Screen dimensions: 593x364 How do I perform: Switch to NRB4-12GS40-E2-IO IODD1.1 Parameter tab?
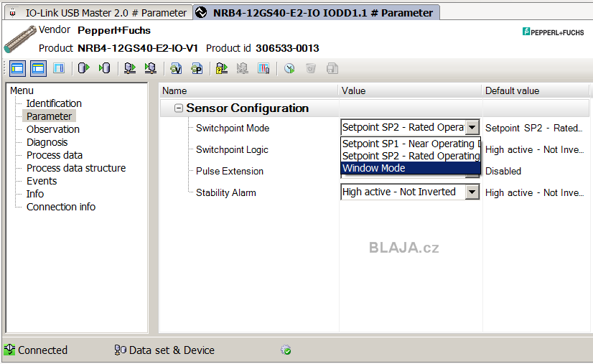pyautogui.click(x=316, y=13)
